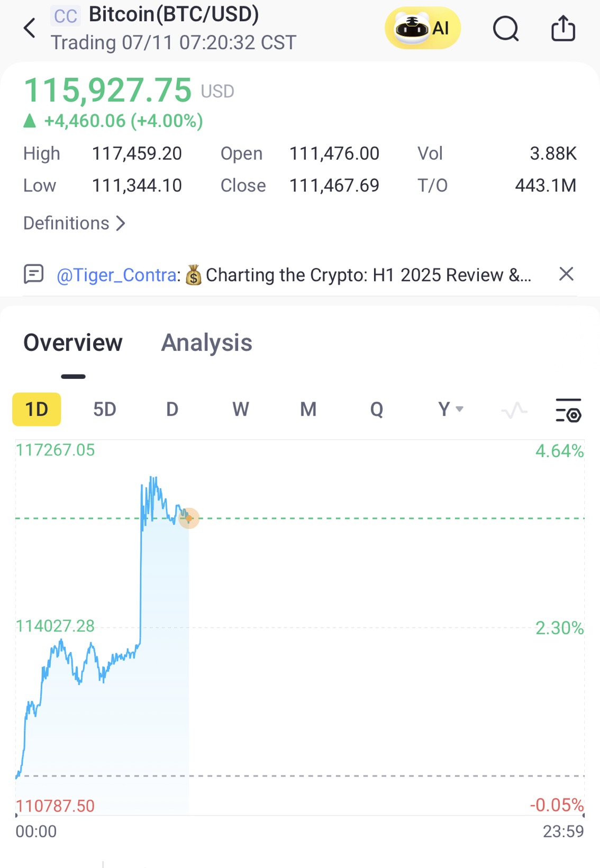Tap the share icon

(563, 28)
